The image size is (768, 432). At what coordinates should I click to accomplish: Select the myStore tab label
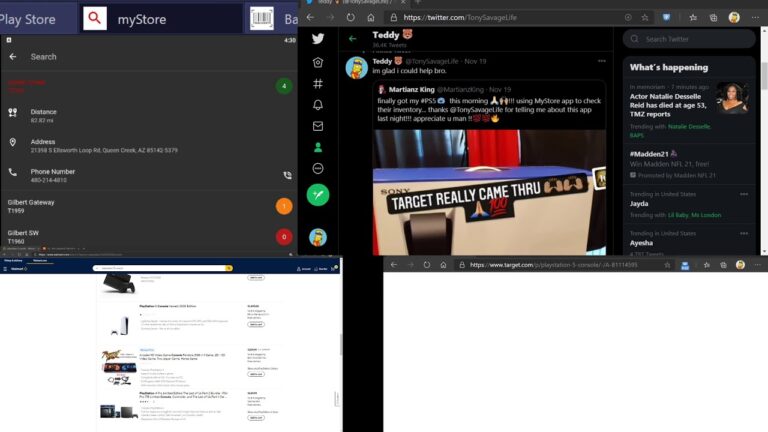point(142,20)
